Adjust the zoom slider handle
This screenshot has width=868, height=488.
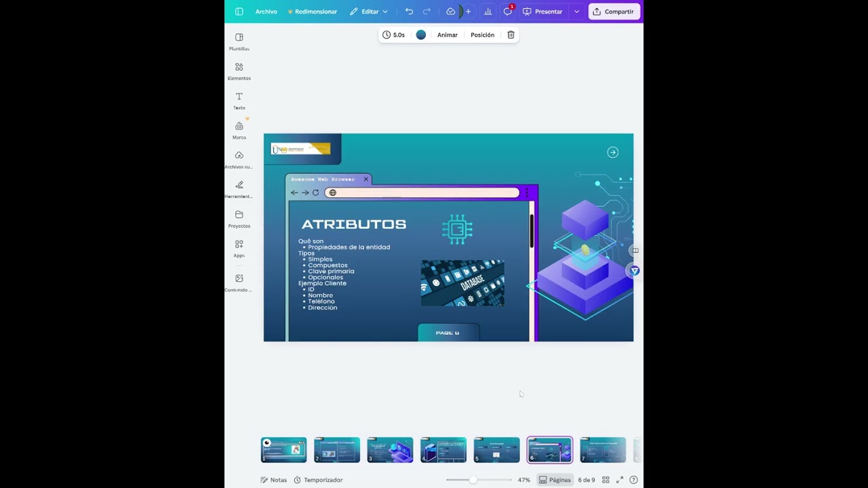473,480
